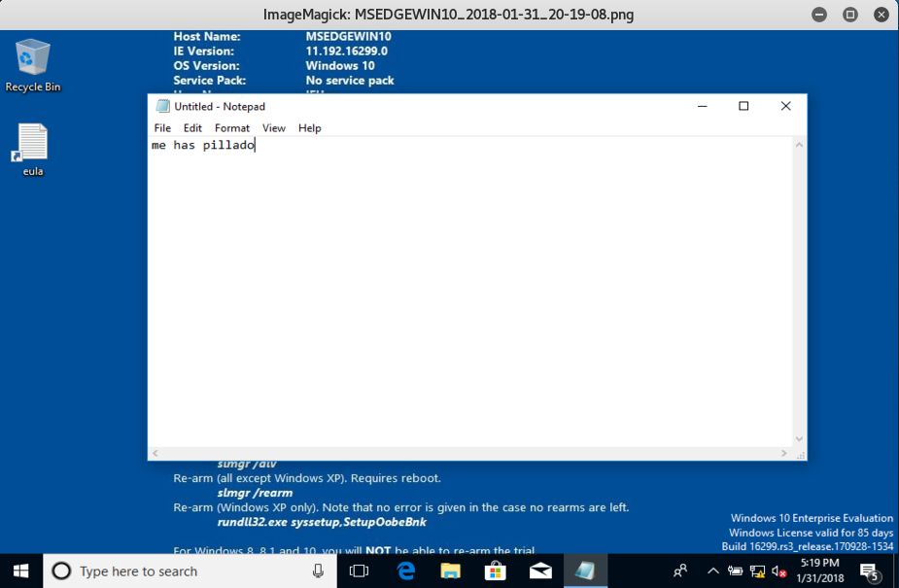
Task: Open the Mail app from the taskbar
Action: [x=540, y=571]
